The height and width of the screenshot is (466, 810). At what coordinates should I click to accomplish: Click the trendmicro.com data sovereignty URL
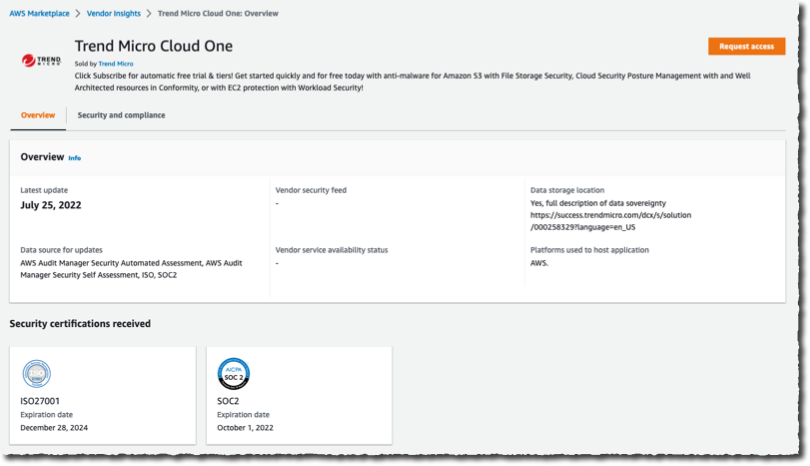611,221
